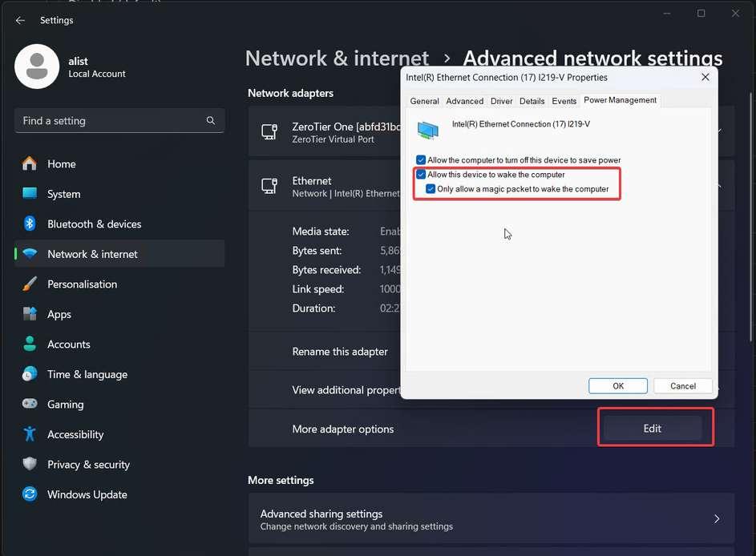Toggle Only allow a magic packet checkbox
The image size is (756, 556).
(x=431, y=189)
